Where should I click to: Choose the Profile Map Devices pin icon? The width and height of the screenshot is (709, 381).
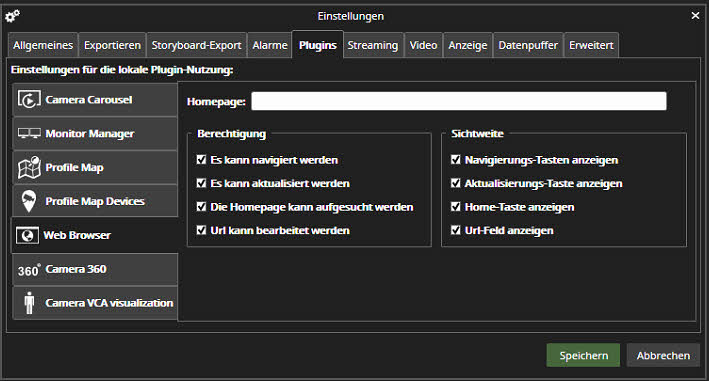[x=29, y=201]
